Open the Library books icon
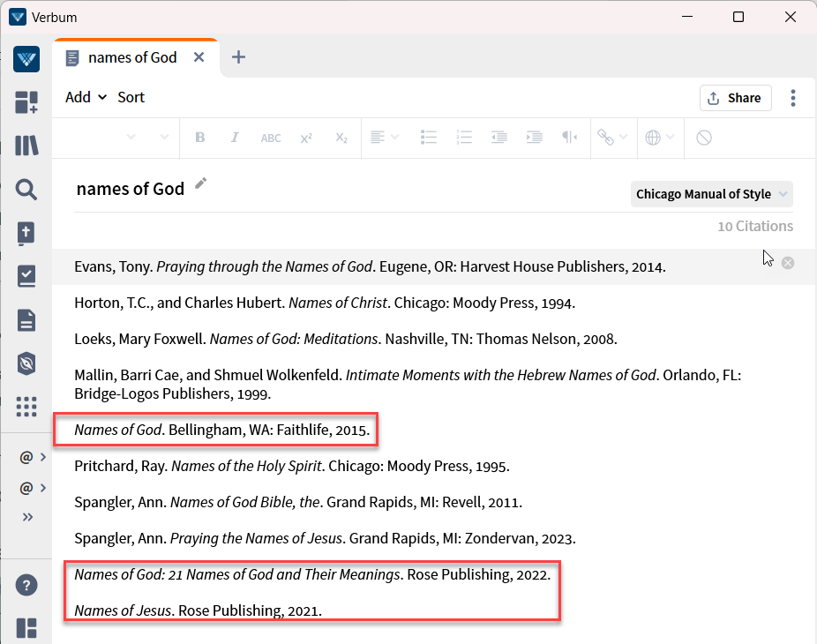 pyautogui.click(x=26, y=146)
